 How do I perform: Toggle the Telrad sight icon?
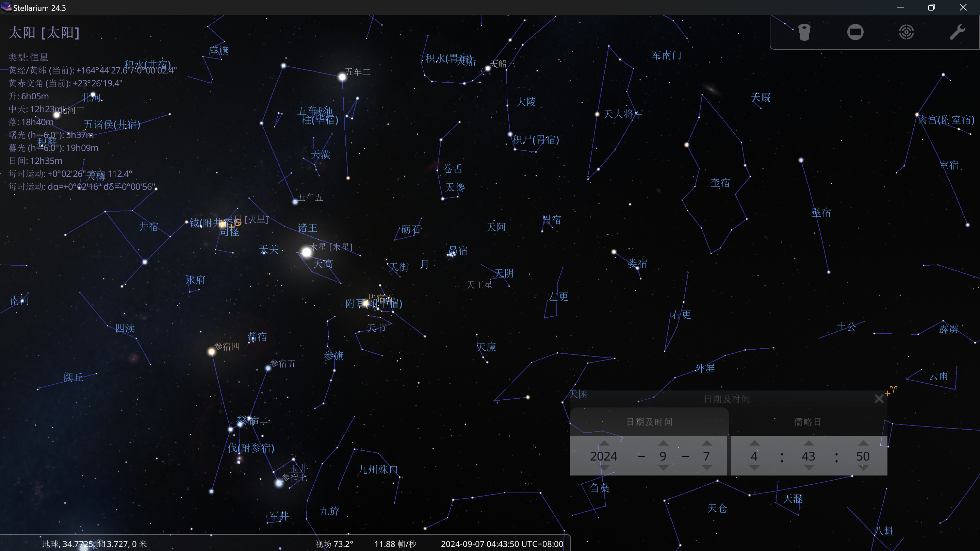pyautogui.click(x=906, y=32)
